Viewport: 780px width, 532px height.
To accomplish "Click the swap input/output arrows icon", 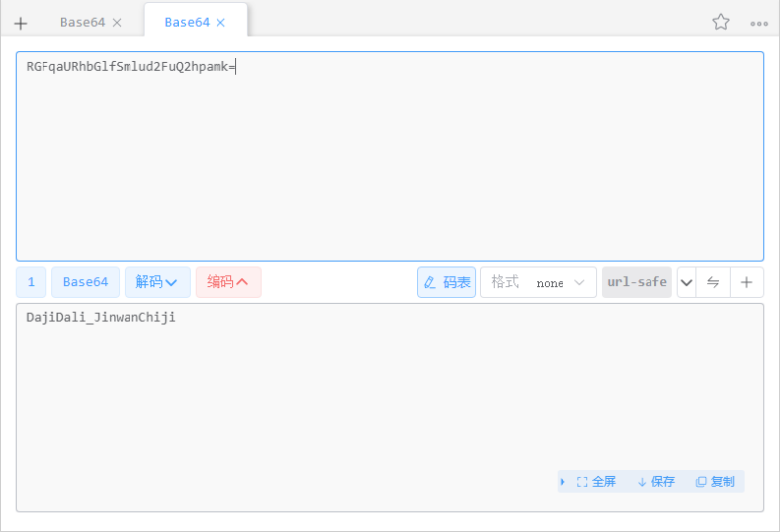I will click(713, 282).
